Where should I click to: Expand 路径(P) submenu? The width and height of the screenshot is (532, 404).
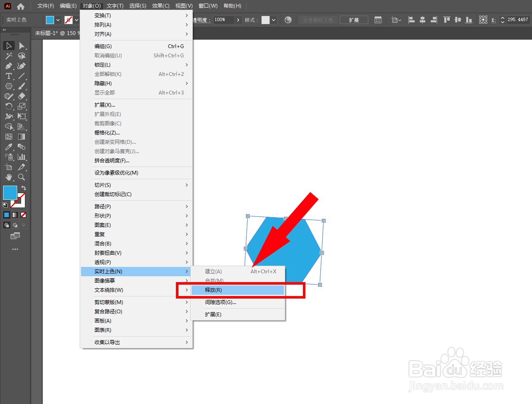[x=136, y=207]
